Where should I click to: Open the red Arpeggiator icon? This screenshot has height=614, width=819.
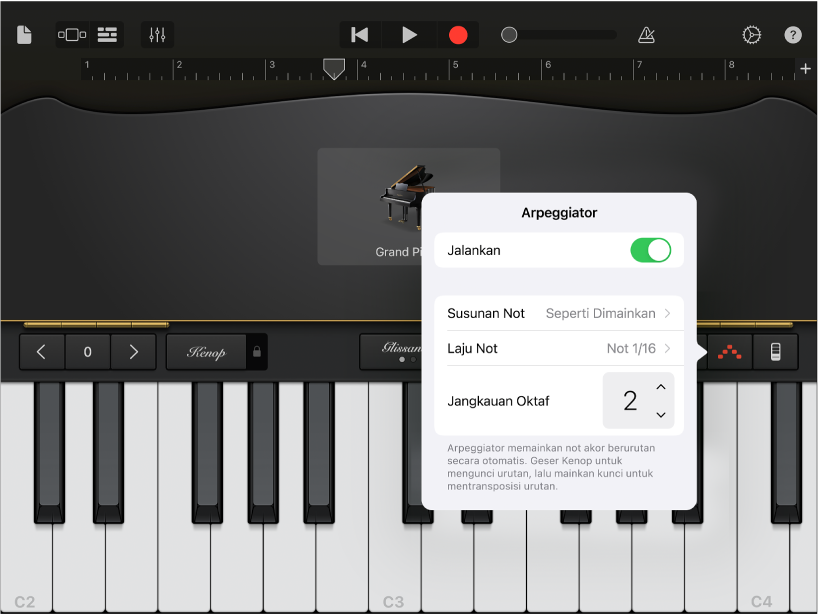pos(728,352)
